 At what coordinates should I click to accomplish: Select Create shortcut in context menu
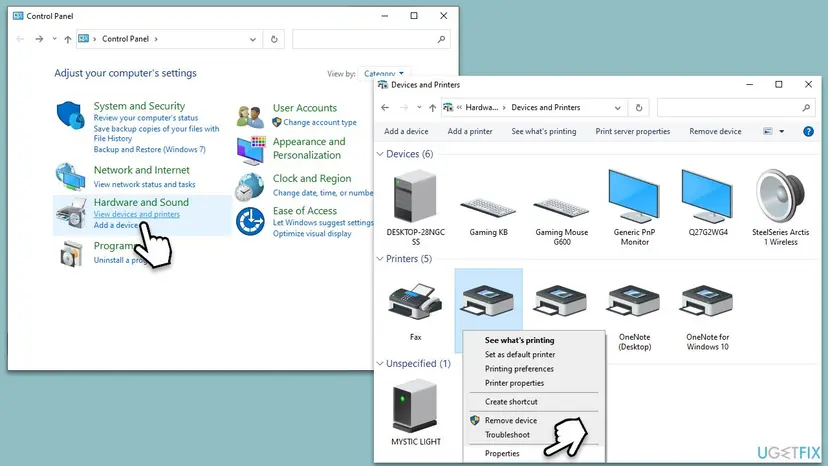511,402
